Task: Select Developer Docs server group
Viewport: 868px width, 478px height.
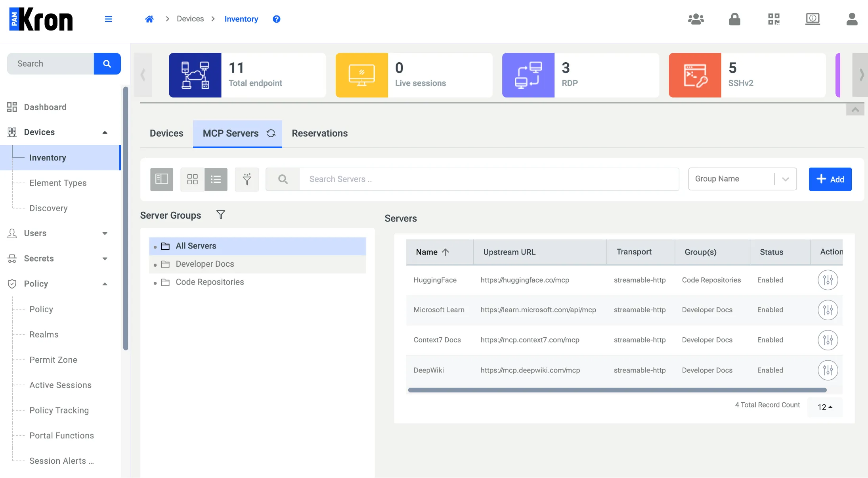Action: coord(257,264)
